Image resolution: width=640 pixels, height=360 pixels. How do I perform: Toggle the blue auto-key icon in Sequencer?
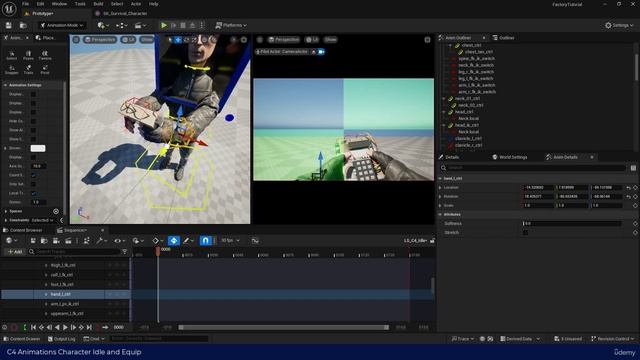pyautogui.click(x=174, y=241)
